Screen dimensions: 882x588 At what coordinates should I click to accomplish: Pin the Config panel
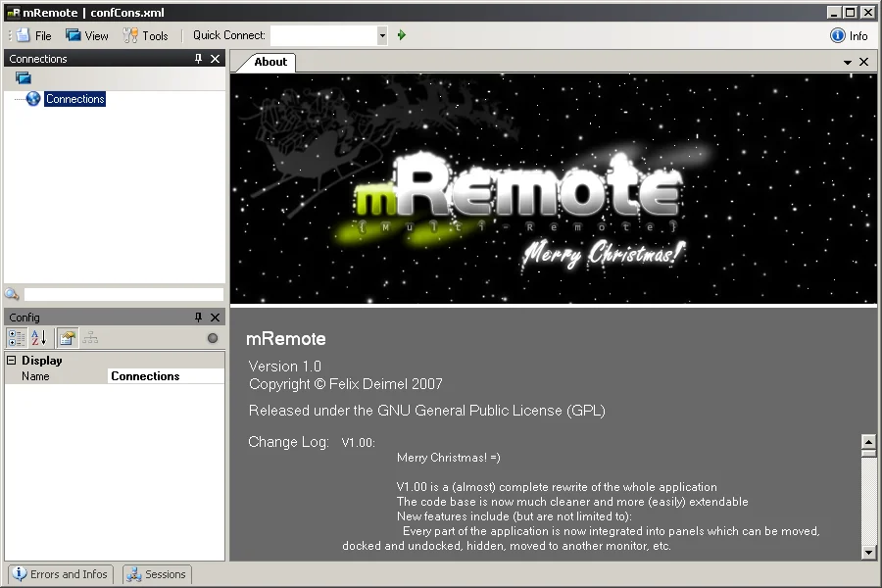pos(198,318)
